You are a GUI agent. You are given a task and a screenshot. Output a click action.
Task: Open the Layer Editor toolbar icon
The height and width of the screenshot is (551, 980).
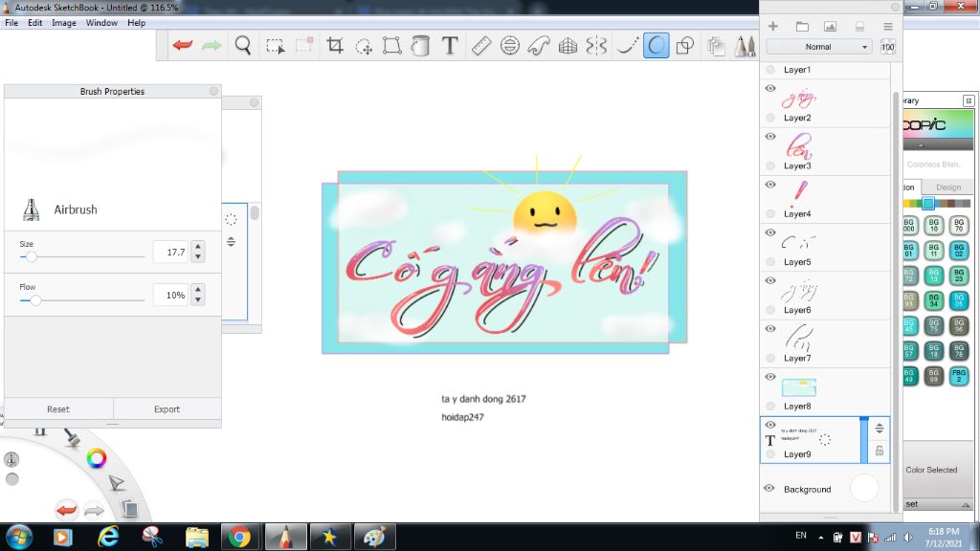716,46
